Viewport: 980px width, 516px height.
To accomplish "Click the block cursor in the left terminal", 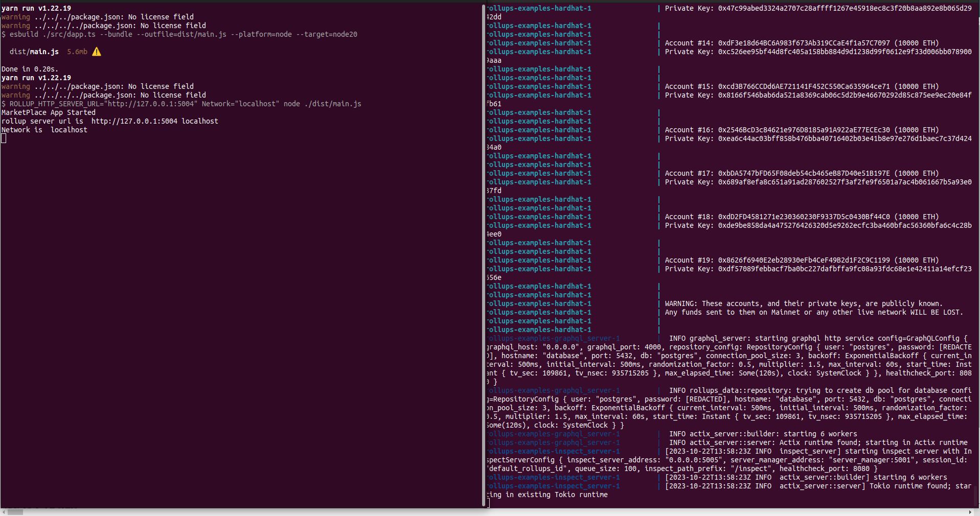I will click(4, 138).
